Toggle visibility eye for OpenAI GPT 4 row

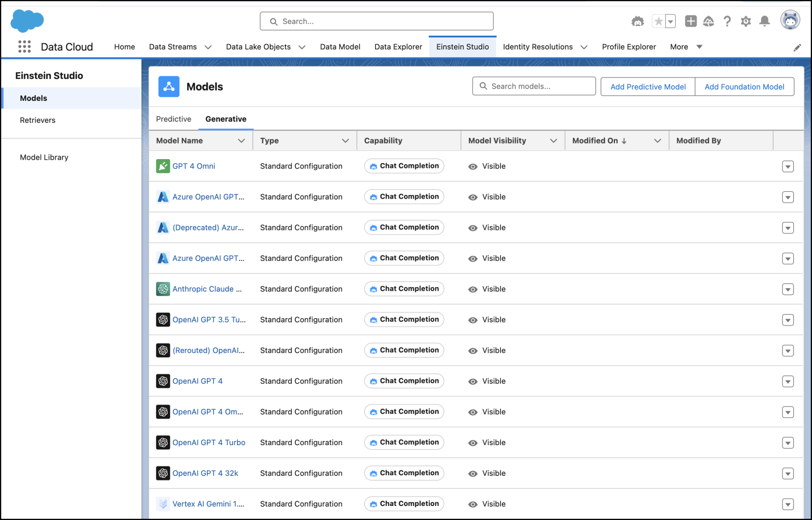click(x=473, y=382)
